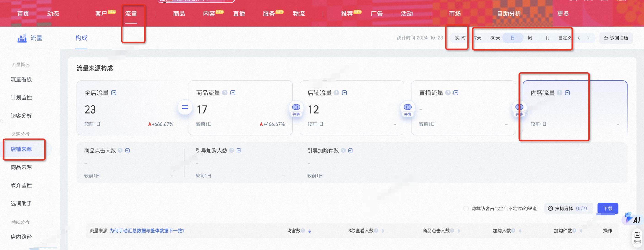Go to previous date with left arrow
The image size is (644, 250).
(579, 38)
